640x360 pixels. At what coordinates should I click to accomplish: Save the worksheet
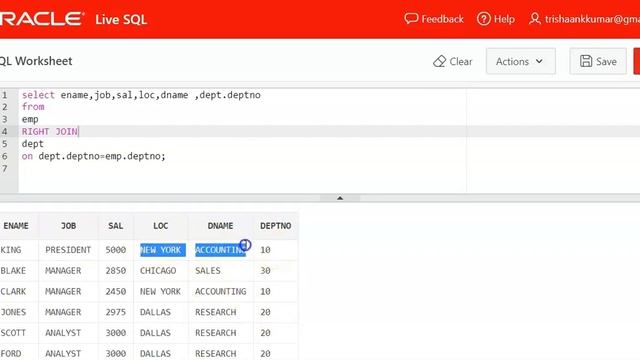pos(598,61)
